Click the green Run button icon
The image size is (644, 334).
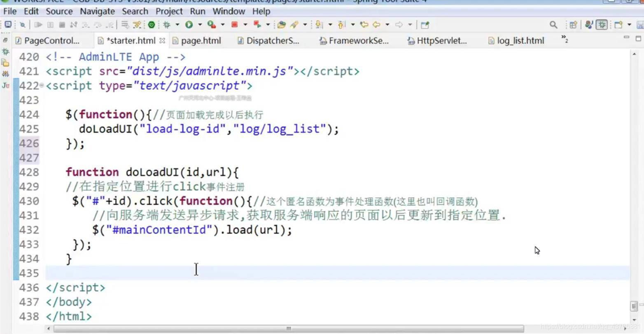tap(189, 25)
